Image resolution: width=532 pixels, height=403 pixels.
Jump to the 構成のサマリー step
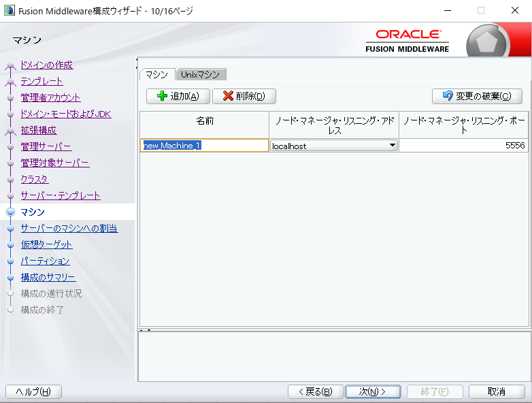point(48,277)
